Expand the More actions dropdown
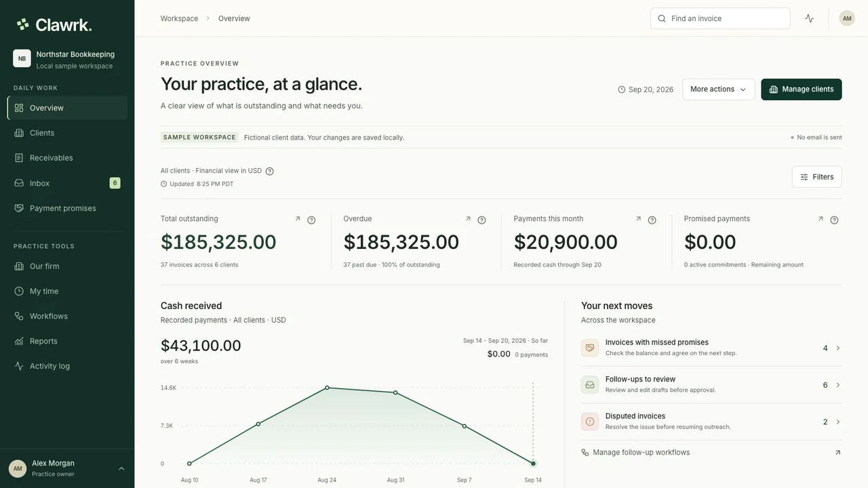The width and height of the screenshot is (868, 488). (x=718, y=89)
